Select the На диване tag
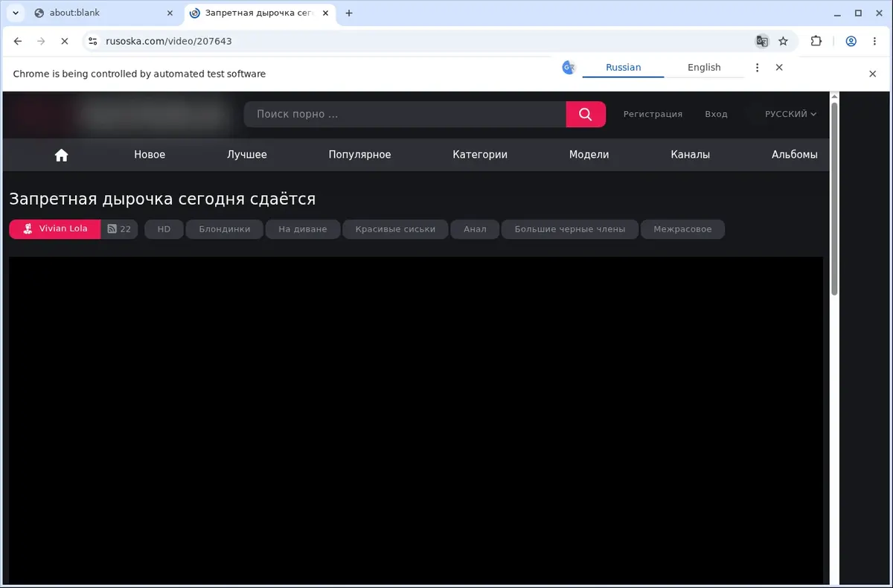This screenshot has width=893, height=588. (302, 229)
